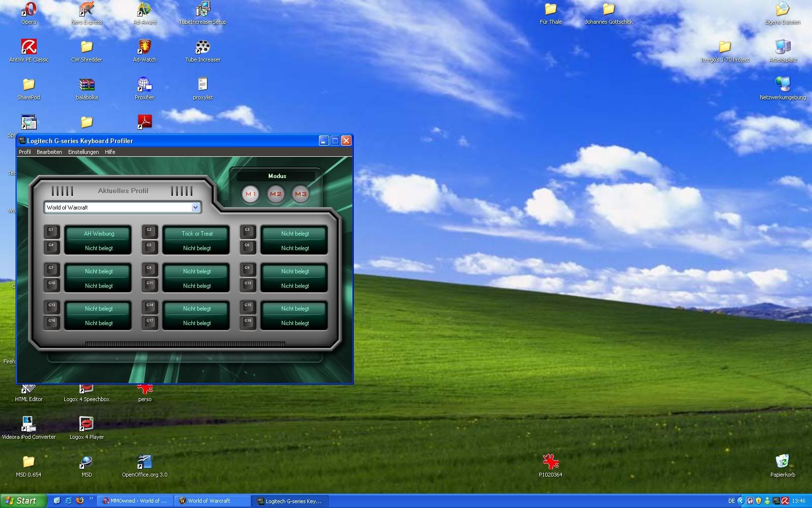Viewport: 812px width, 508px height.
Task: Click the G8 Nicht belegt assignment button
Action: pyautogui.click(x=197, y=271)
